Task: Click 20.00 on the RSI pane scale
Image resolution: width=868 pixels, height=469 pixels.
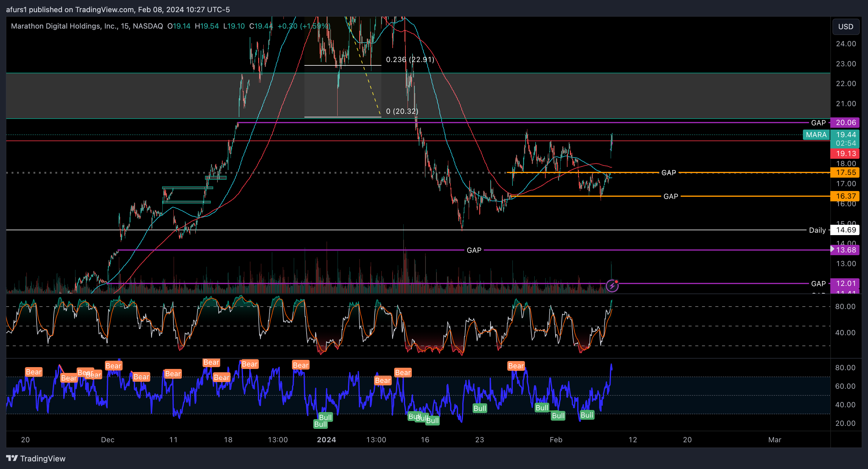Action: (x=845, y=423)
